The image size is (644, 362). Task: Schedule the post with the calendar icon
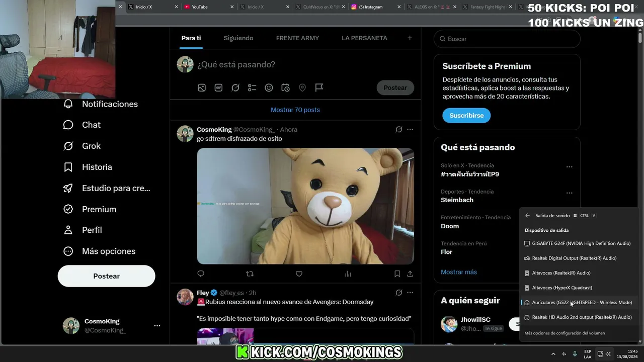click(285, 87)
